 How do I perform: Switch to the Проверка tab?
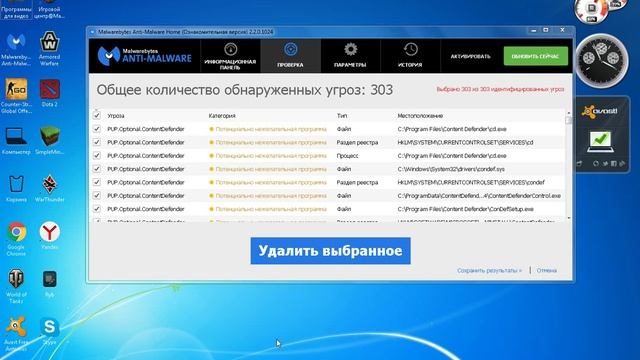(x=290, y=56)
